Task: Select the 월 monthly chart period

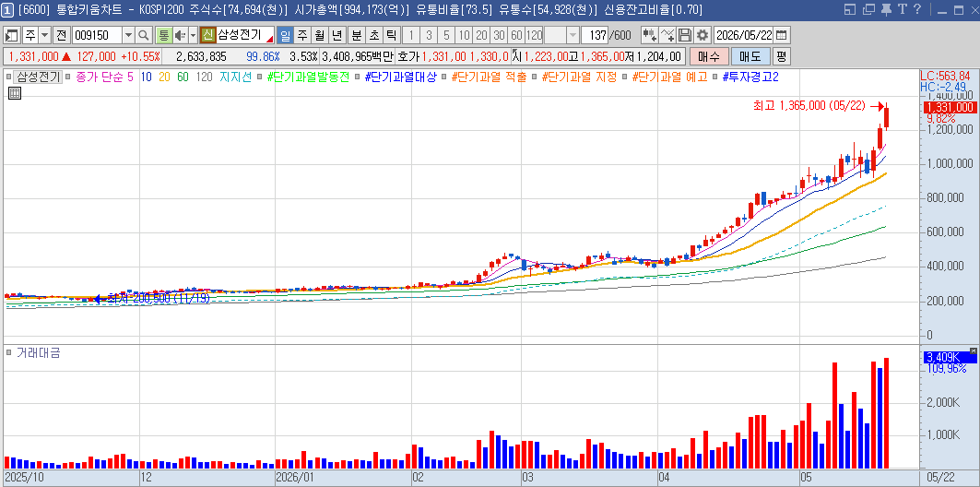Action: tap(320, 35)
